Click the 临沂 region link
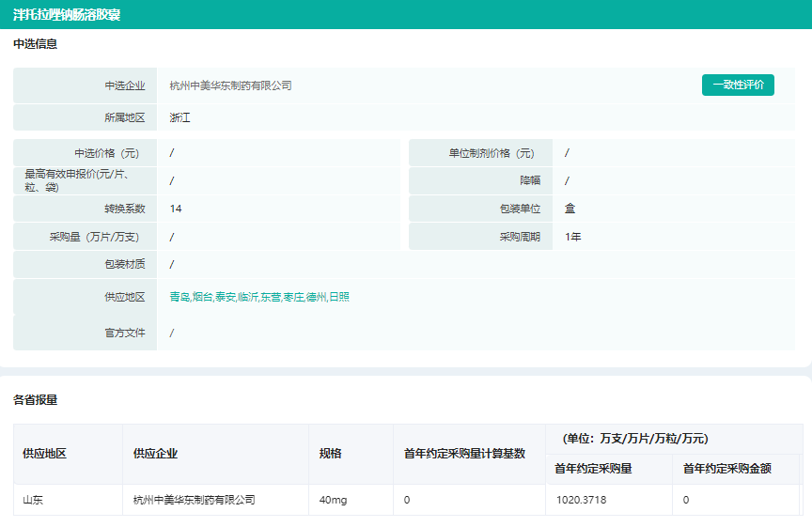The height and width of the screenshot is (527, 812). pos(248,297)
